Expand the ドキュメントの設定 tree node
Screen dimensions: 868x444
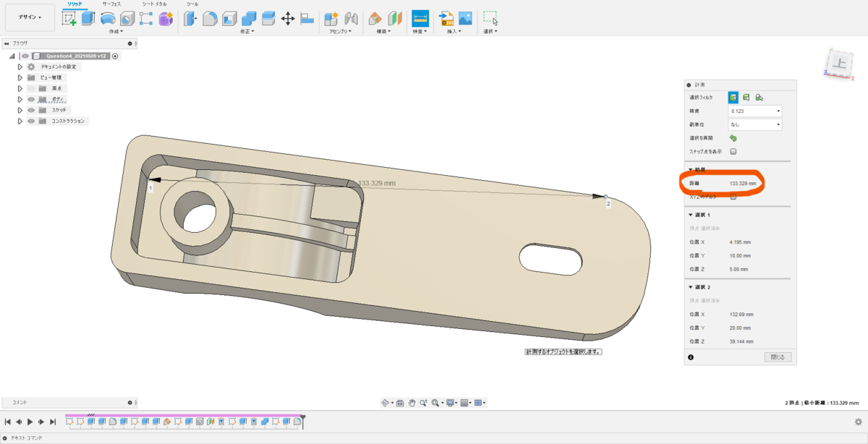click(x=20, y=67)
